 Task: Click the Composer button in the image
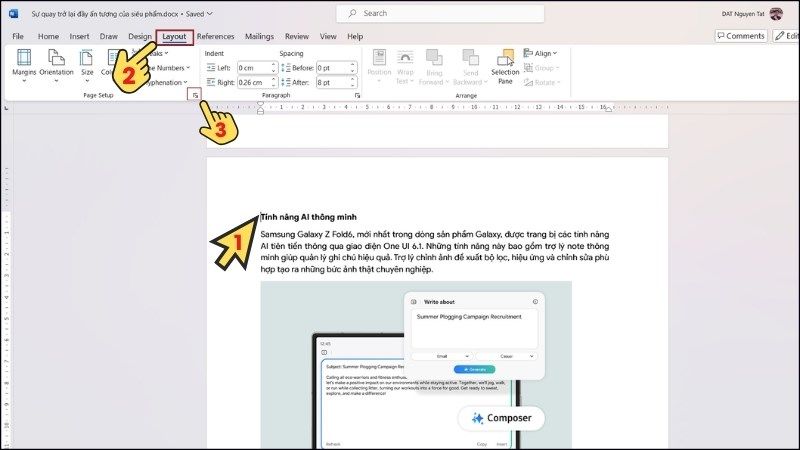(x=502, y=418)
